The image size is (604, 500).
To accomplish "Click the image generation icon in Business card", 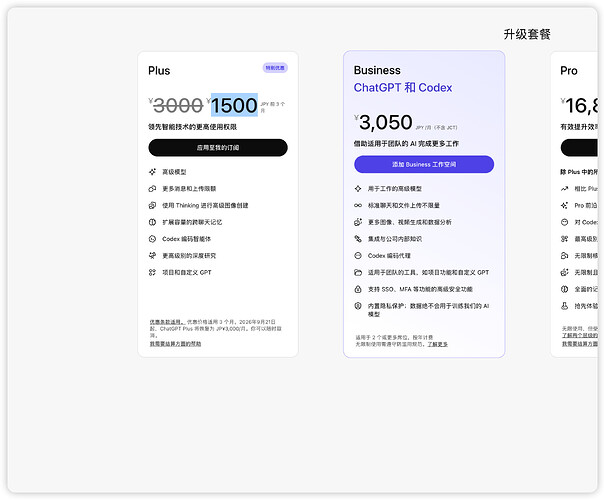I will point(358,222).
